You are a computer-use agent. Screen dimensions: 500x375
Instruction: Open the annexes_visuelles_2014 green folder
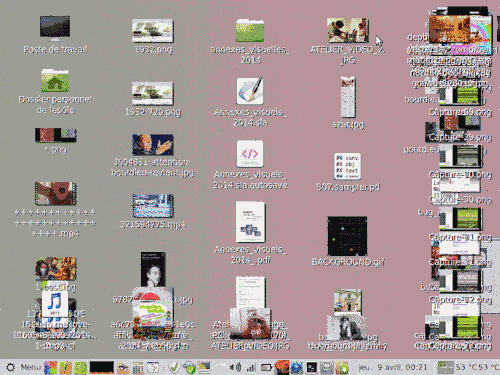(x=250, y=30)
